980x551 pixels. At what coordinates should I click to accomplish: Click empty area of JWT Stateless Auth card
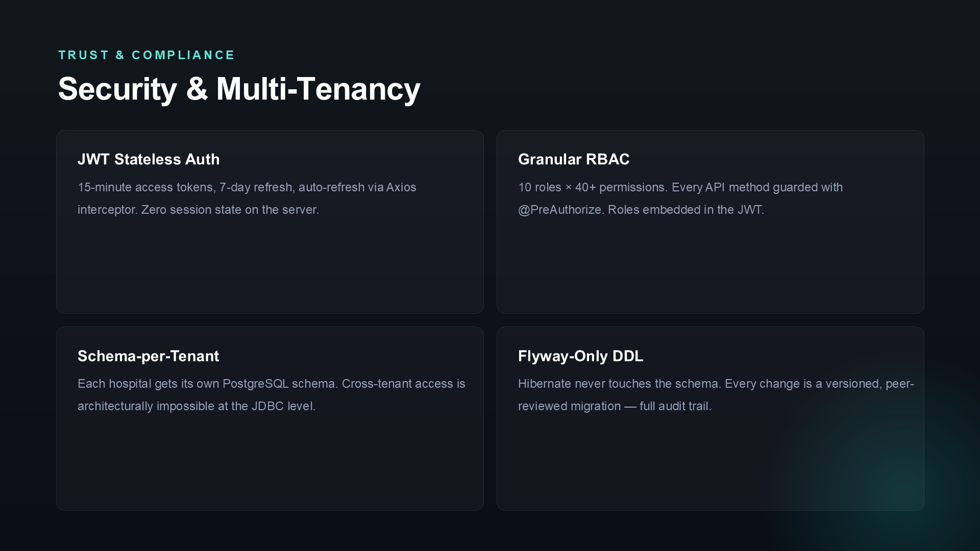tap(269, 268)
